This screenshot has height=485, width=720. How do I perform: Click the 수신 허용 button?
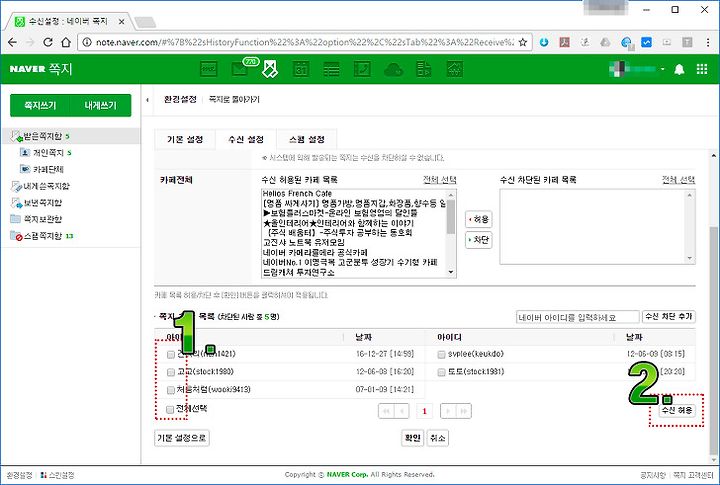pos(676,410)
